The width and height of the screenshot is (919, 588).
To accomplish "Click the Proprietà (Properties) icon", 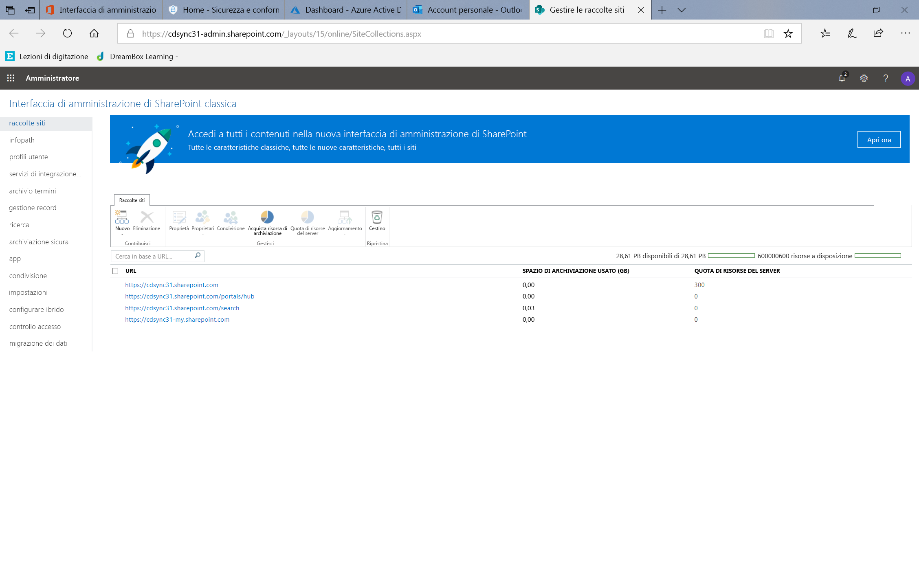I will tap(178, 221).
